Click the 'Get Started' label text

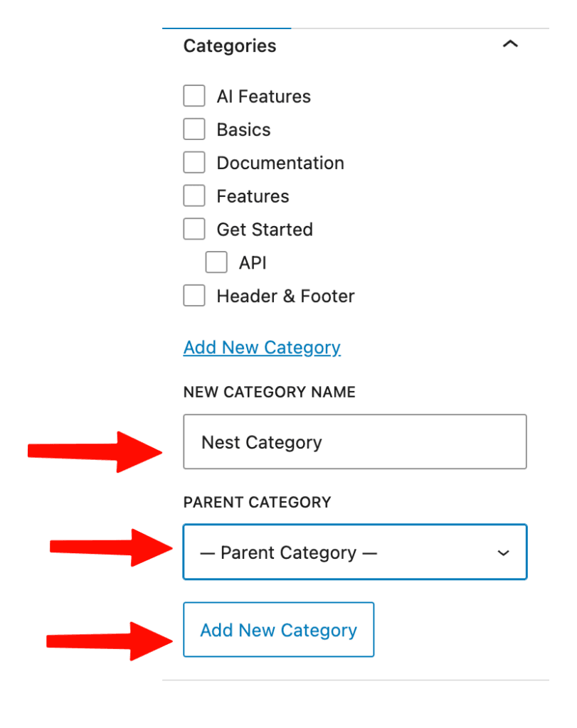pyautogui.click(x=265, y=230)
